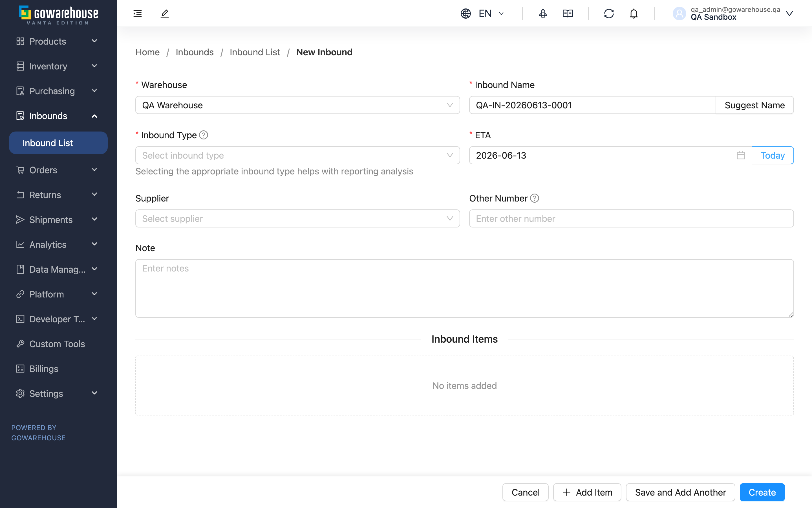Image resolution: width=812 pixels, height=508 pixels.
Task: Collapse the sidebar menu icon
Action: (138, 14)
